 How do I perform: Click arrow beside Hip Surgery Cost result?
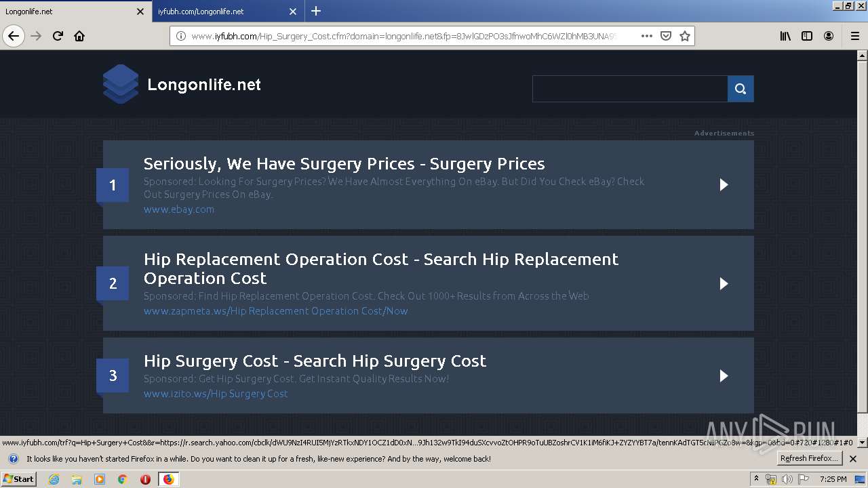click(x=724, y=375)
